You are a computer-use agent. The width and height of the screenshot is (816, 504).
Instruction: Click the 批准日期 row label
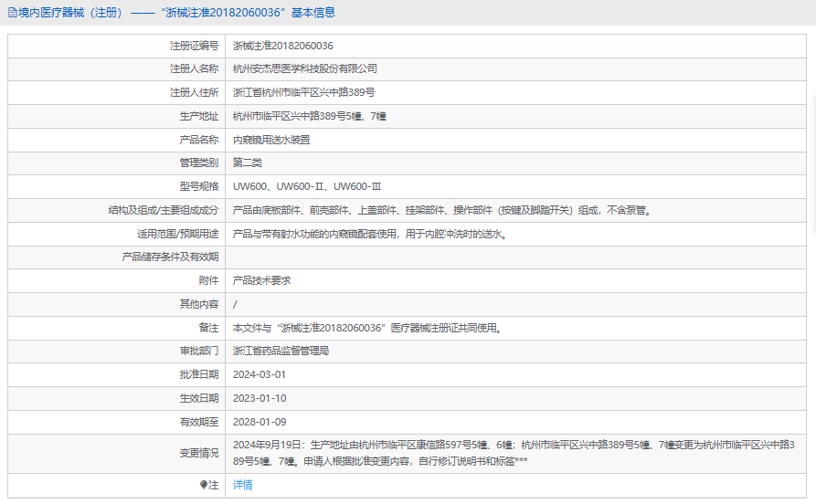[199, 374]
